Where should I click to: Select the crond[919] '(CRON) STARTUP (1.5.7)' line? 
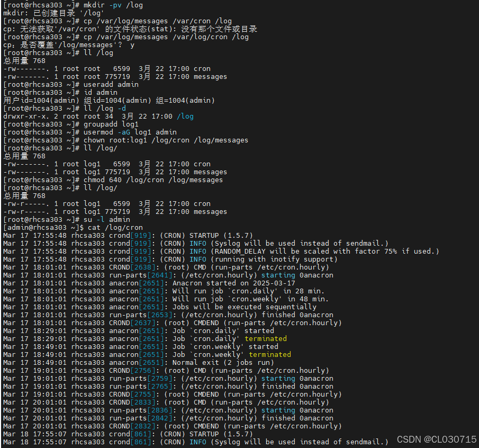coord(128,236)
